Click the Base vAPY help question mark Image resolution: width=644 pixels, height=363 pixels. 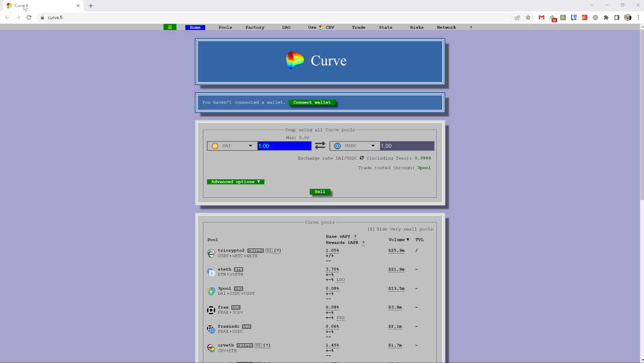[355, 236]
